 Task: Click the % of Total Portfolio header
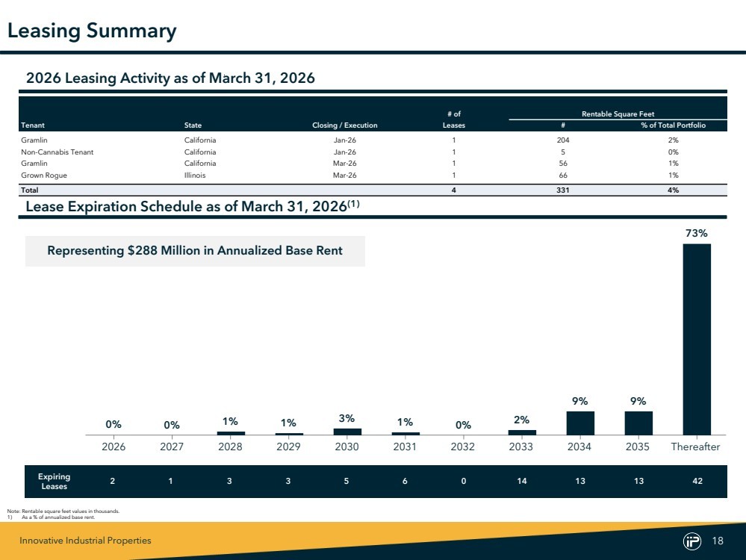click(x=674, y=125)
